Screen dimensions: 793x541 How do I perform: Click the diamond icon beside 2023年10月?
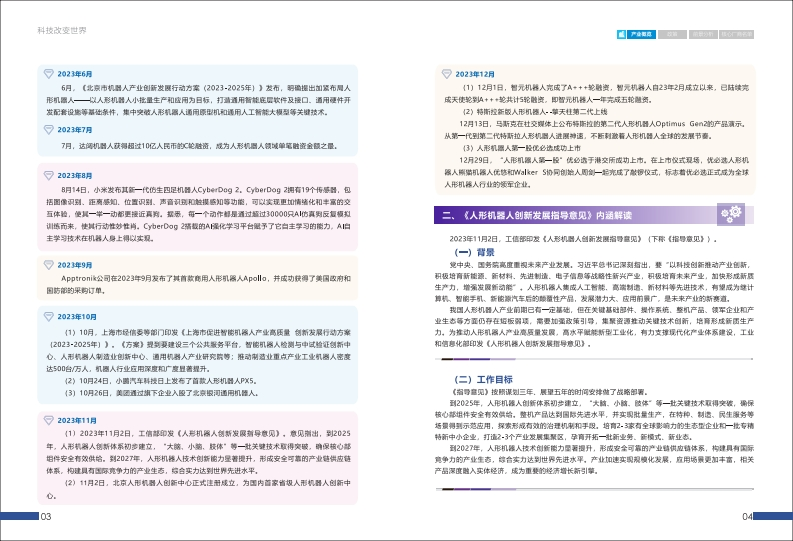point(49,317)
